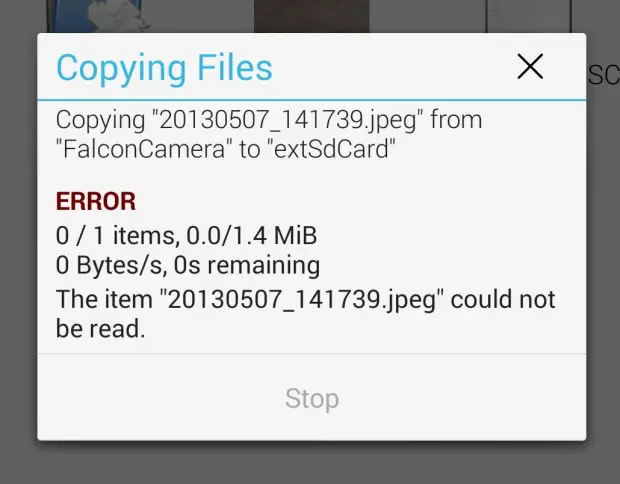Click the "FalconCamera" source folder name

coord(144,149)
